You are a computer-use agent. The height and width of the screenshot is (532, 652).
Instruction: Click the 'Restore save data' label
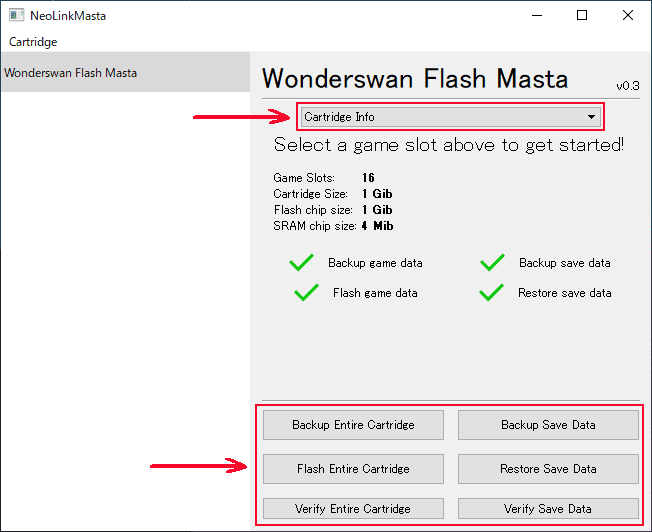[x=565, y=293]
